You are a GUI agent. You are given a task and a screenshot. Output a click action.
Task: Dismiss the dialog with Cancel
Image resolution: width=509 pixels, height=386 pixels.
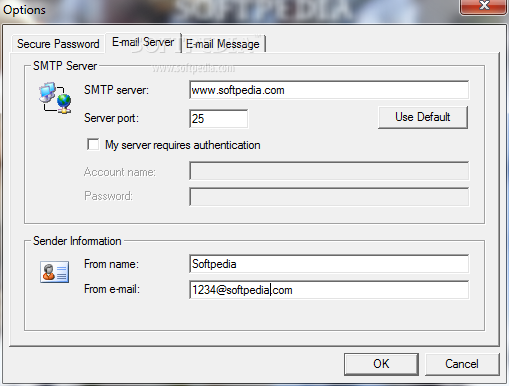pos(462,364)
